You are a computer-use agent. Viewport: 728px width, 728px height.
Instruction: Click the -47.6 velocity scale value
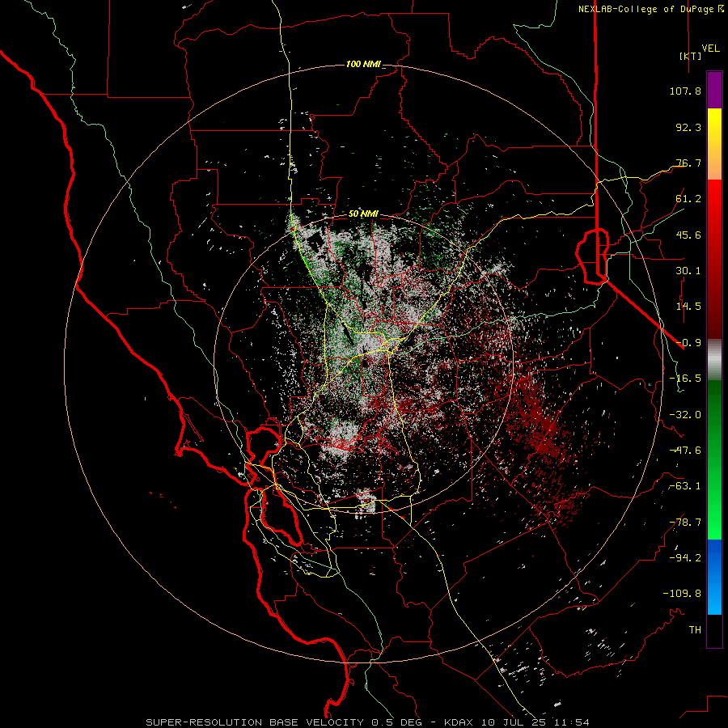point(685,451)
